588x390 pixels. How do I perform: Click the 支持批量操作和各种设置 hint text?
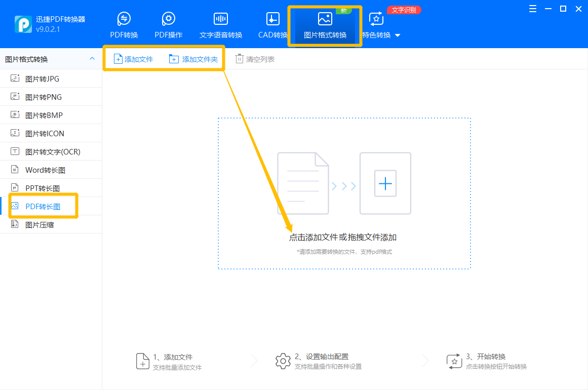pos(328,367)
